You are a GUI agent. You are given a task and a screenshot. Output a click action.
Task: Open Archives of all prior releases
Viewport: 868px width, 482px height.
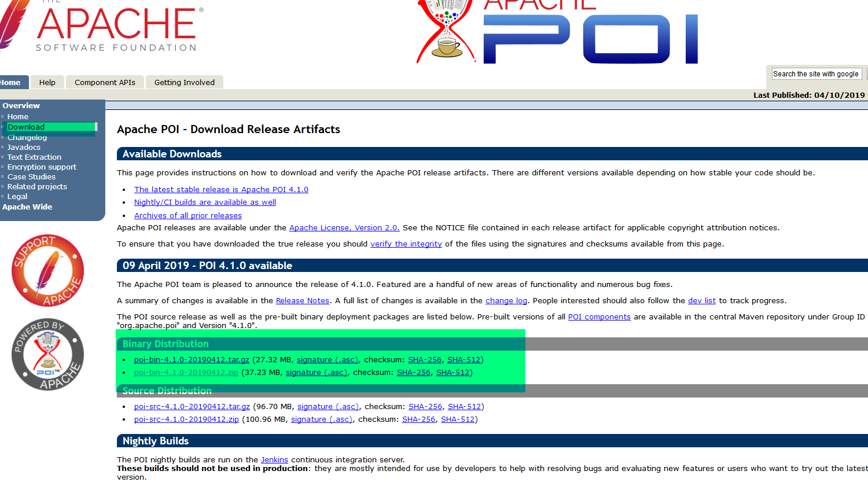pyautogui.click(x=187, y=215)
